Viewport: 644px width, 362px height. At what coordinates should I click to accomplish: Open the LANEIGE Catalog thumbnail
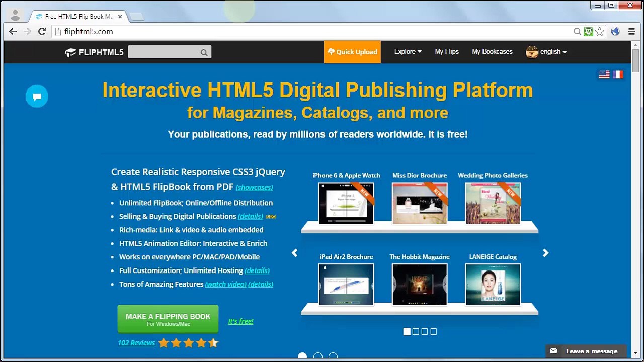pos(493,285)
